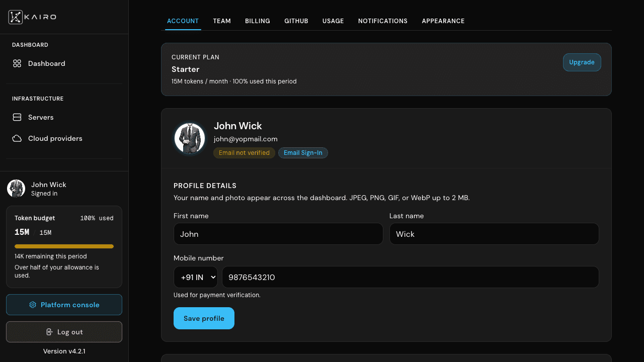Open the Platform console button
This screenshot has height=362, width=644.
tap(64, 305)
